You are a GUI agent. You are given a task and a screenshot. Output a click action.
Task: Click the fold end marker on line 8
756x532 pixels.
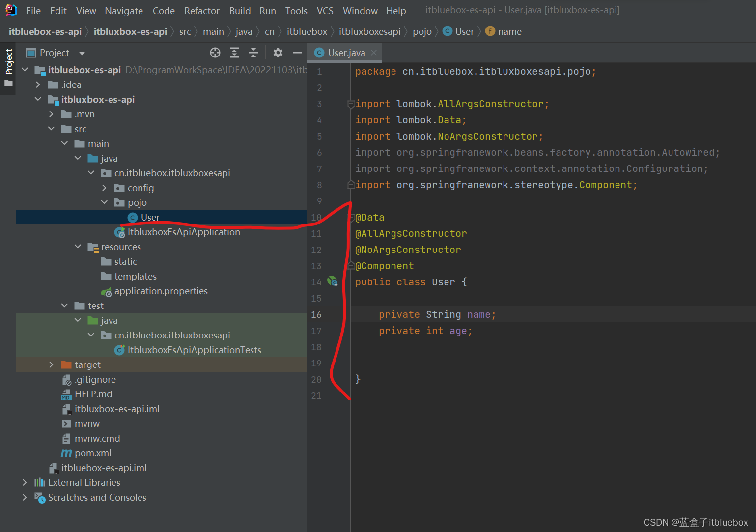(351, 185)
